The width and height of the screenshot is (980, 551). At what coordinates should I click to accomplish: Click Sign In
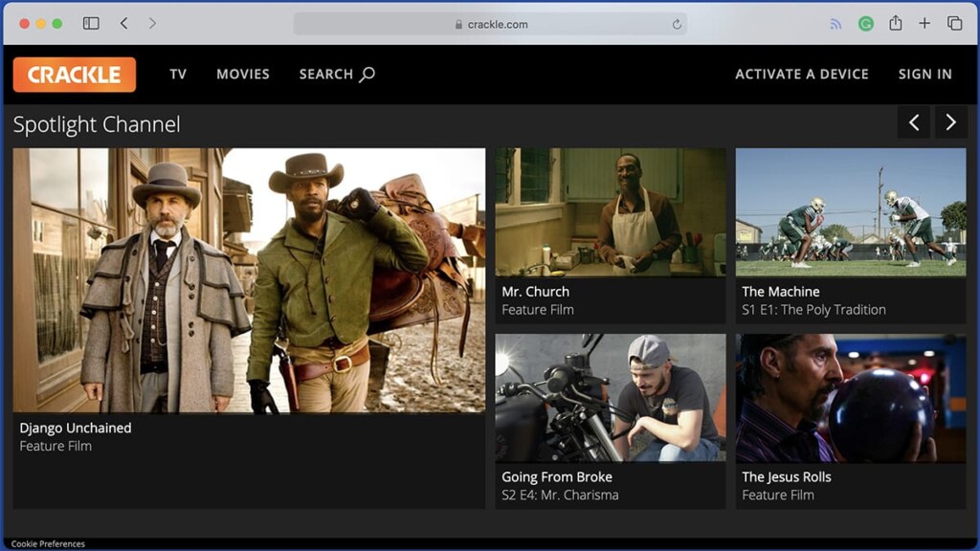pyautogui.click(x=925, y=74)
